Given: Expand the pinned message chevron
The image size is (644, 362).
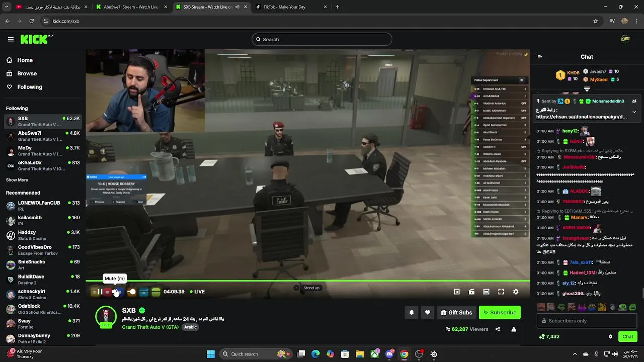Looking at the screenshot, I should [x=634, y=112].
